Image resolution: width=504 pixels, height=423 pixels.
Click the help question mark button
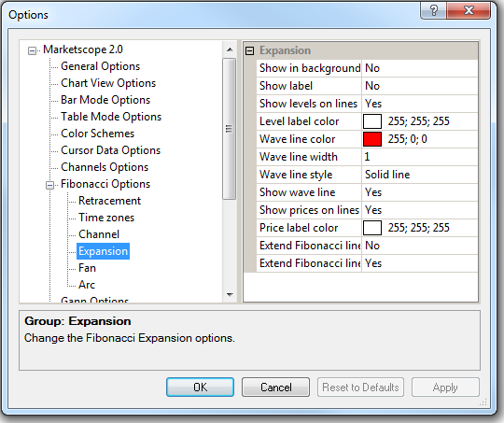pyautogui.click(x=433, y=10)
